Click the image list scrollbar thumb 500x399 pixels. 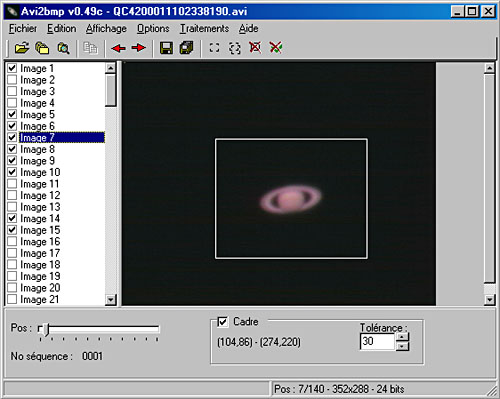[111, 90]
